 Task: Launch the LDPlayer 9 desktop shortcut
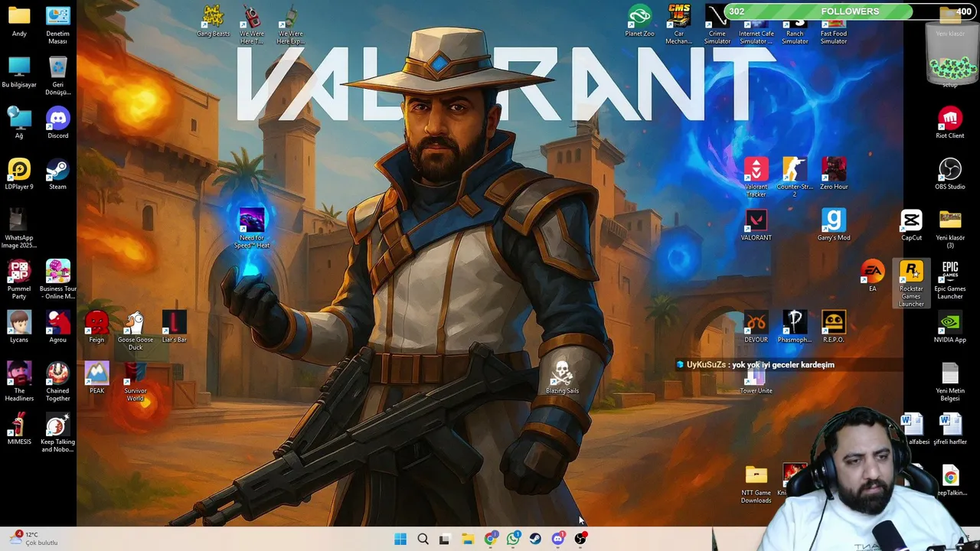(19, 174)
